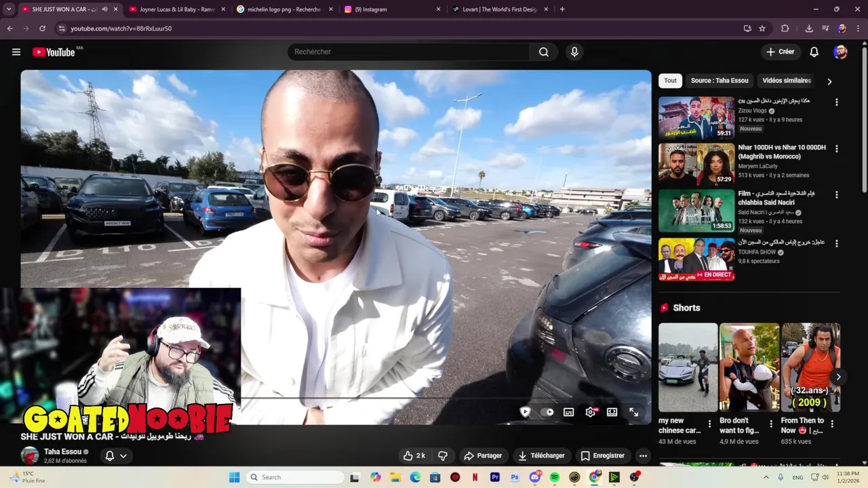
Task: Open the Taha Essou channel name
Action: [62, 451]
